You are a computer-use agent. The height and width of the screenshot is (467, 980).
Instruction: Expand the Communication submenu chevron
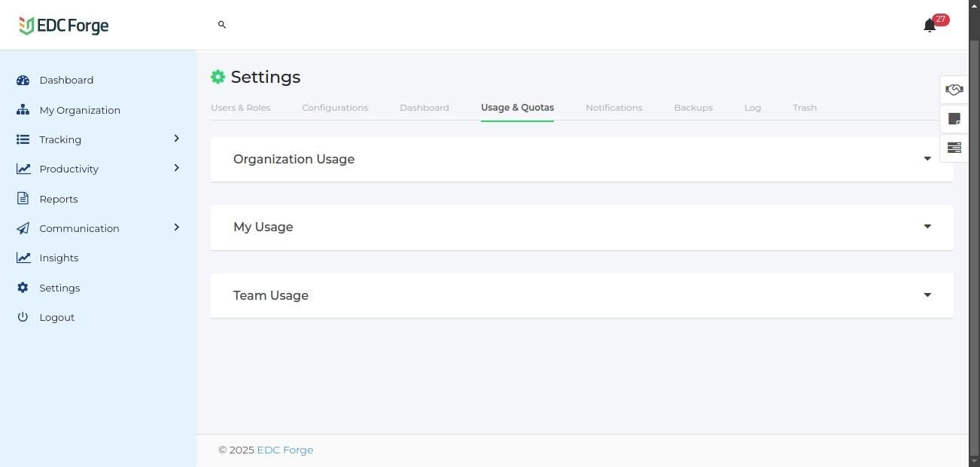pyautogui.click(x=177, y=227)
